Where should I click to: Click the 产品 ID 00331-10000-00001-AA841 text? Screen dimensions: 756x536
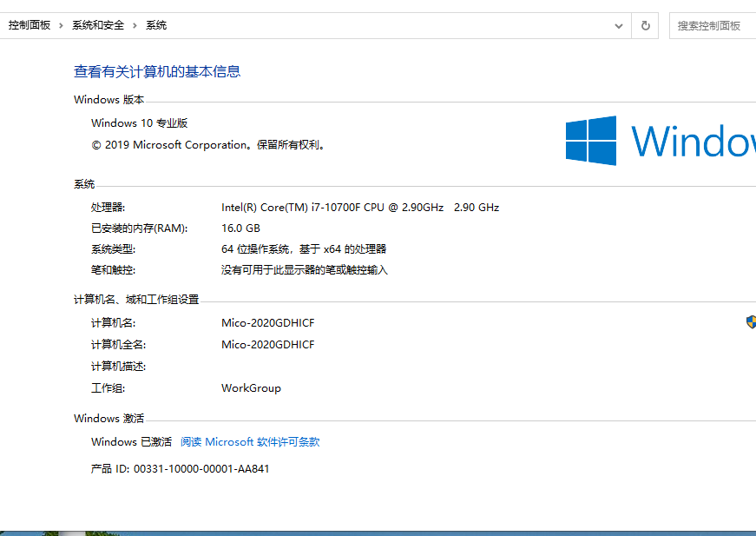point(180,468)
